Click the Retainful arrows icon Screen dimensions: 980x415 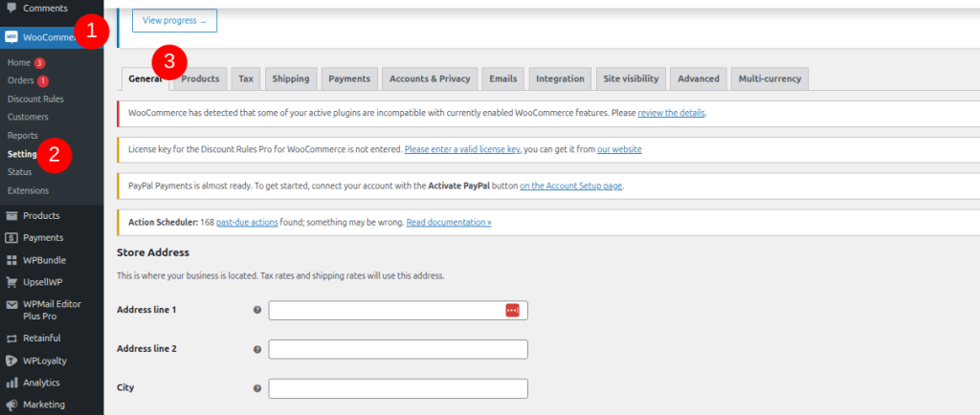[x=11, y=339]
